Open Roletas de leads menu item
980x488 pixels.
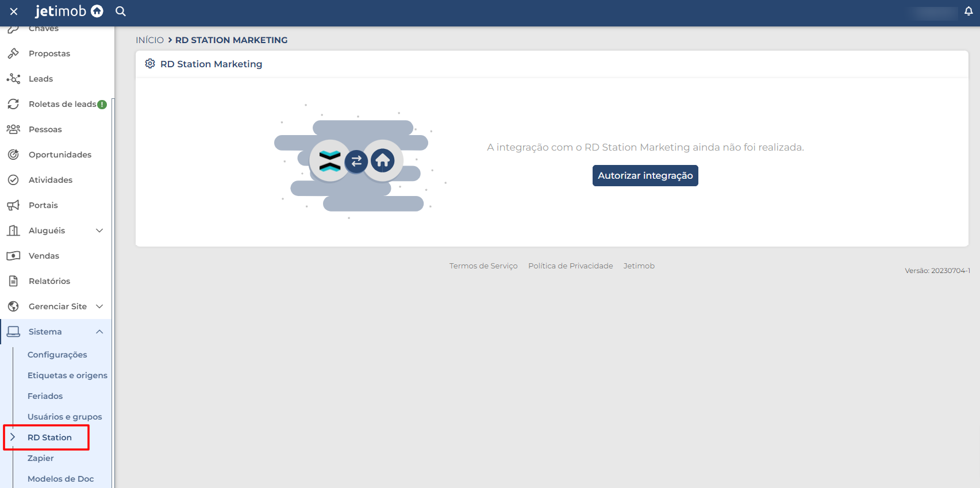pos(62,104)
